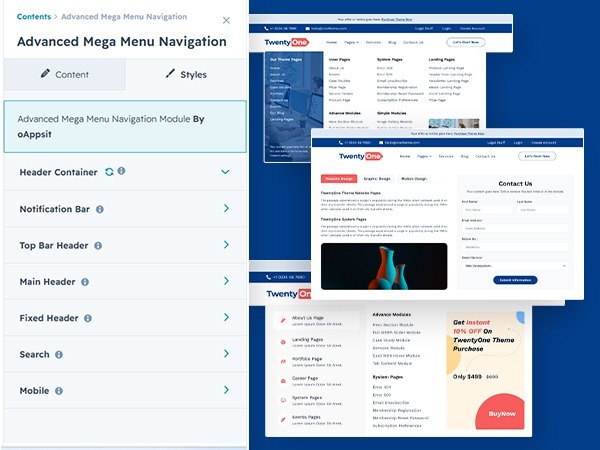Click the Landing Pages item icon
This screenshot has height=450, width=600.
tap(283, 342)
